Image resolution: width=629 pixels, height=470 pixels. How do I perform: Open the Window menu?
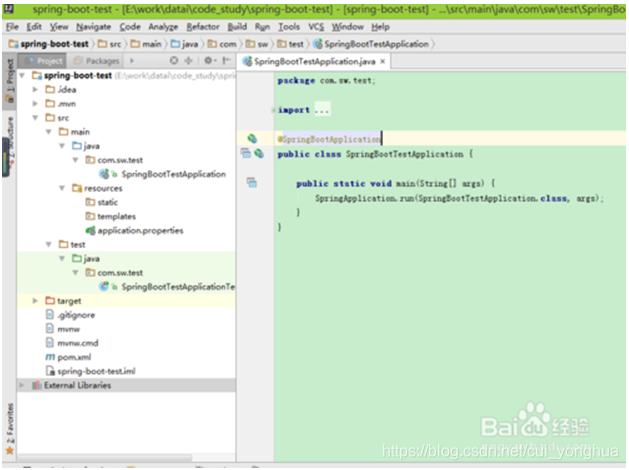(347, 27)
